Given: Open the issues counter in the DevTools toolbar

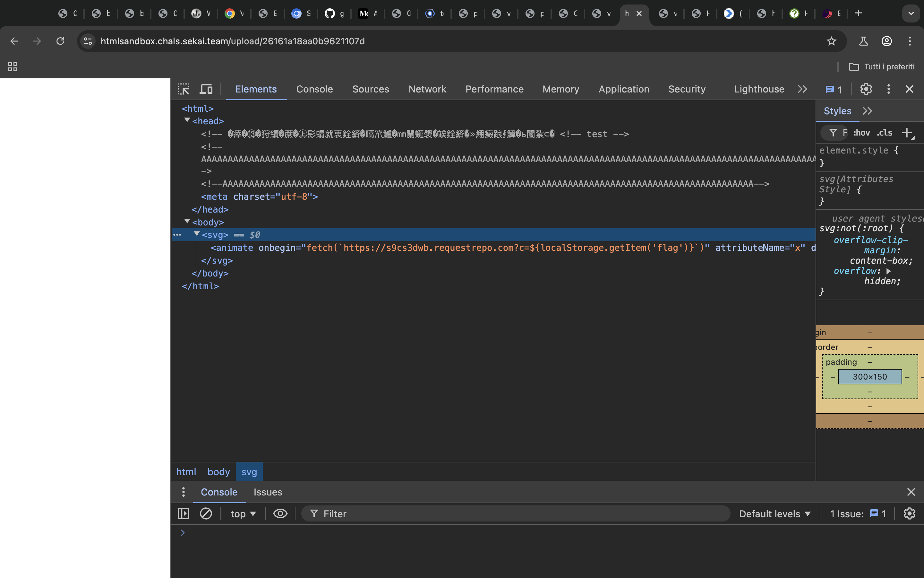Looking at the screenshot, I should tap(834, 90).
